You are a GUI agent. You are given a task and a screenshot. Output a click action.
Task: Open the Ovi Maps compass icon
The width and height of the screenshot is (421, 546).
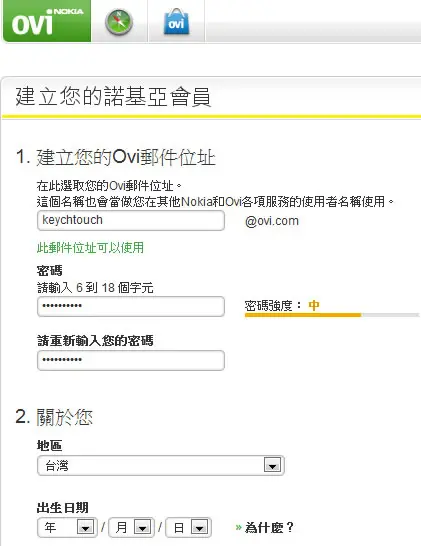coord(119,22)
